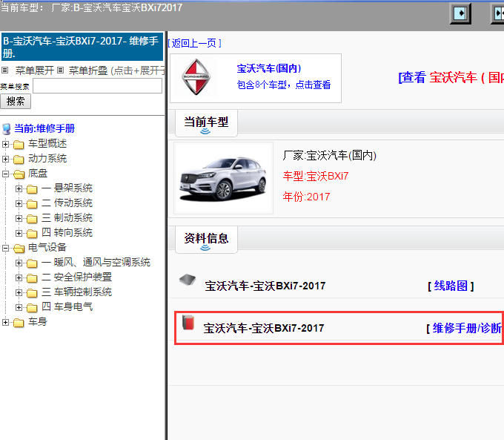Click the 暖风、通风与空调系统 folder icon
The height and width of the screenshot is (440, 504).
32,263
